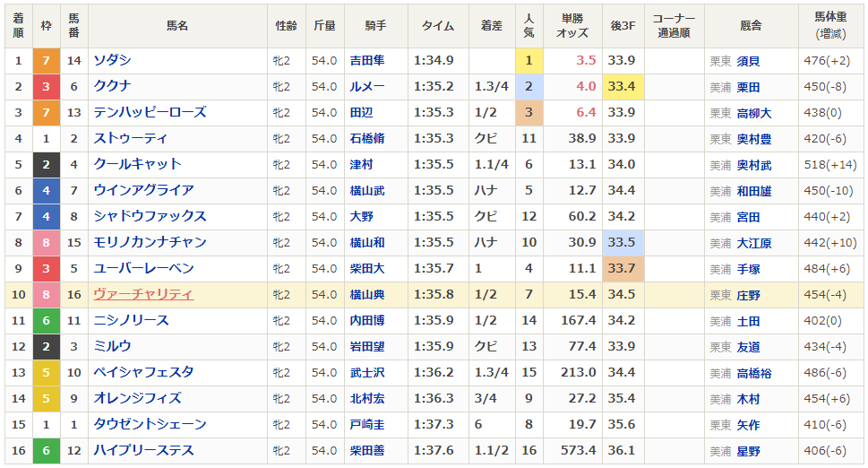Open jockey link 戸崎圭
This screenshot has height=468, width=868.
coord(367,425)
